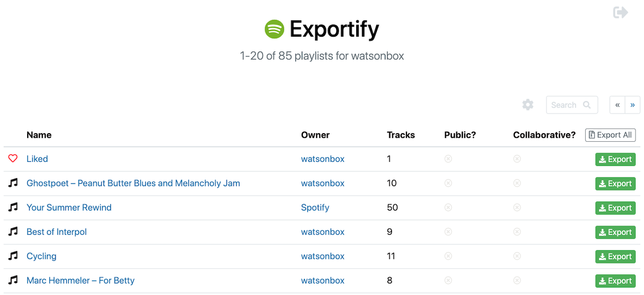Image resolution: width=644 pixels, height=295 pixels.
Task: Click the Public status icon for Cycling
Action: click(448, 256)
